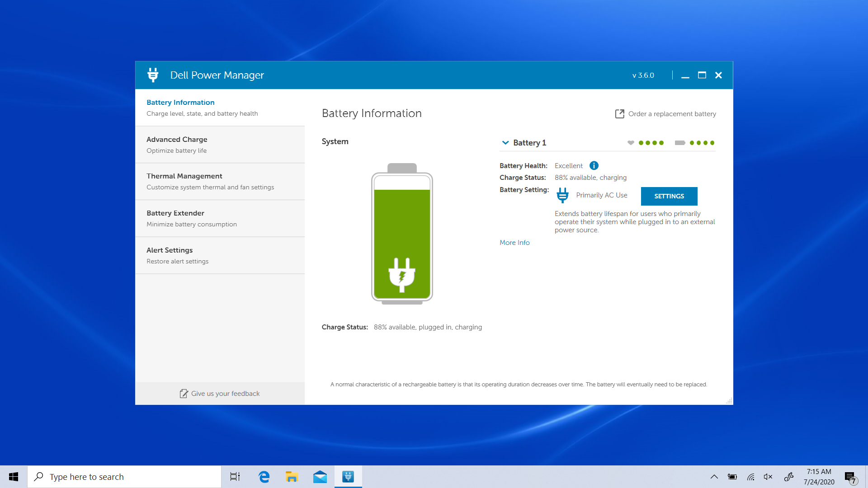Click Give us your feedback link
The width and height of the screenshot is (868, 488).
[225, 394]
